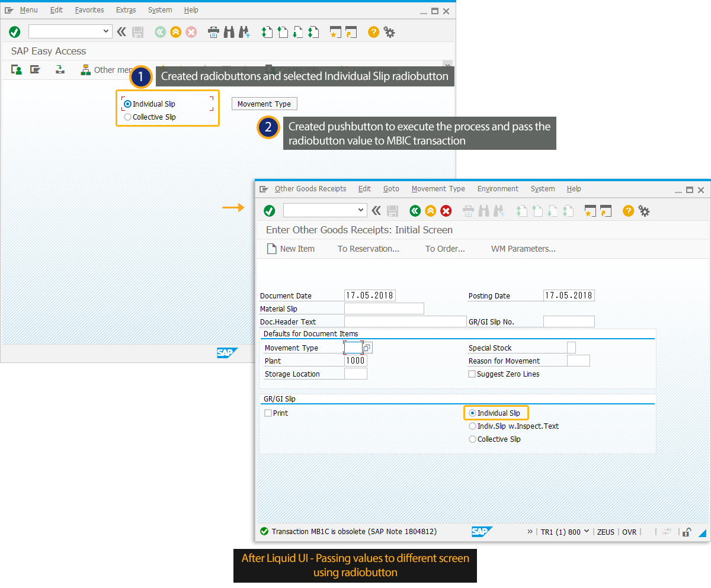Click the User Menu icon in SAP Easy Access
Screen dimensions: 711x588
coord(17,70)
